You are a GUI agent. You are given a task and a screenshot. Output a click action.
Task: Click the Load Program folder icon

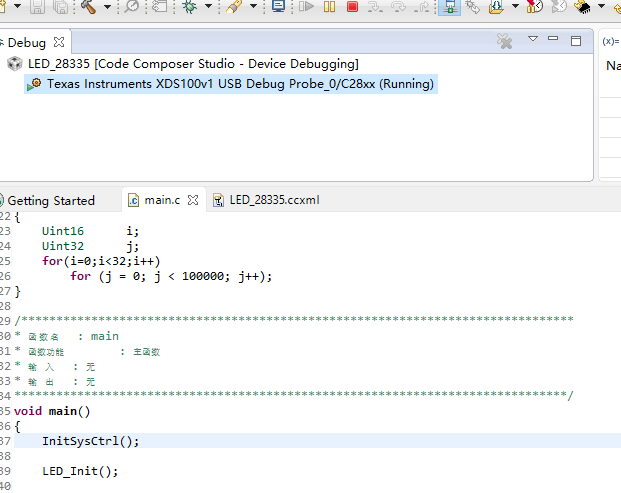pos(496,6)
